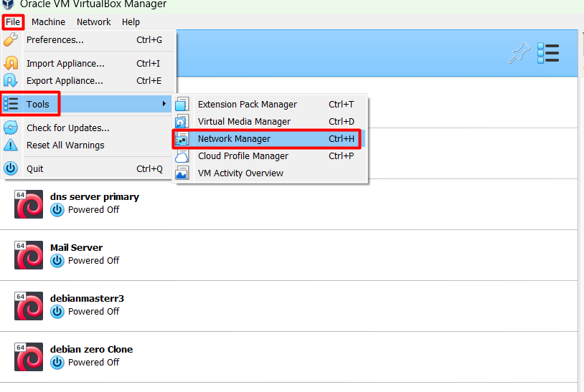Viewport: 584px width, 392px height.
Task: Click the VM Activity Overview chart icon
Action: coord(182,173)
